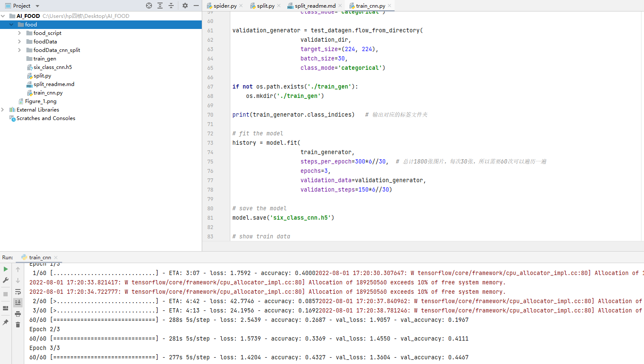Clear console with the trash icon
Viewport: 644px width, 364px height.
point(18,325)
